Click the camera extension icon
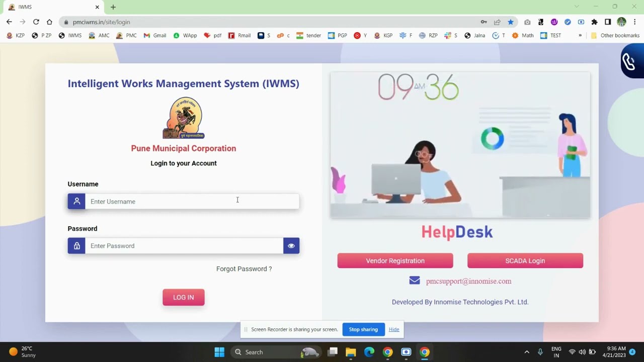644x362 pixels. tap(527, 22)
